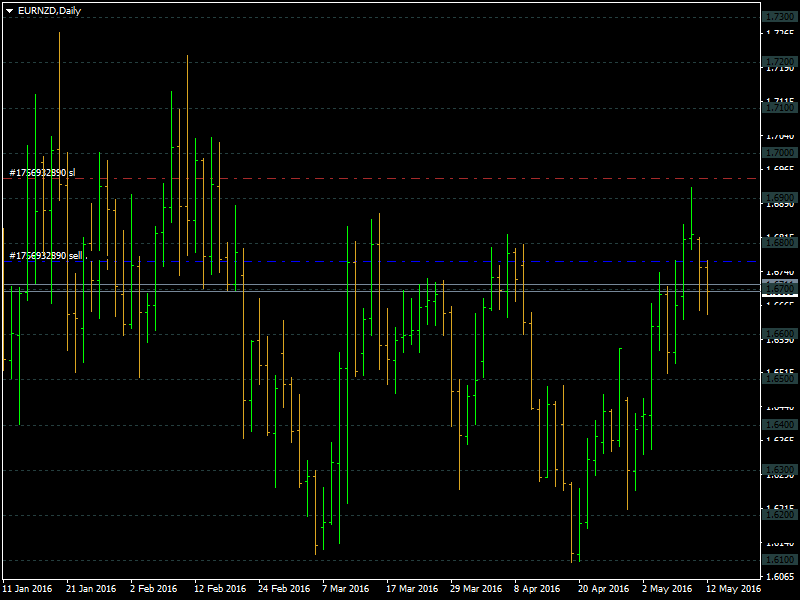The height and width of the screenshot is (600, 800).
Task: Click the 24 Feb 2016 date label
Action: pos(284,589)
